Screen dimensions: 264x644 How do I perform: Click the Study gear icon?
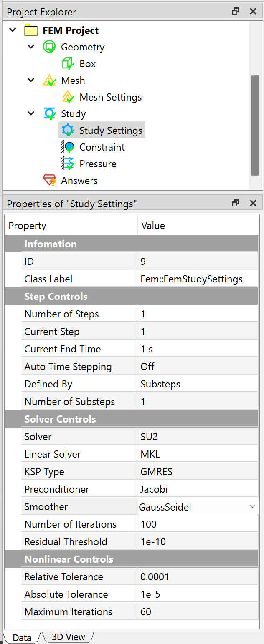49,113
